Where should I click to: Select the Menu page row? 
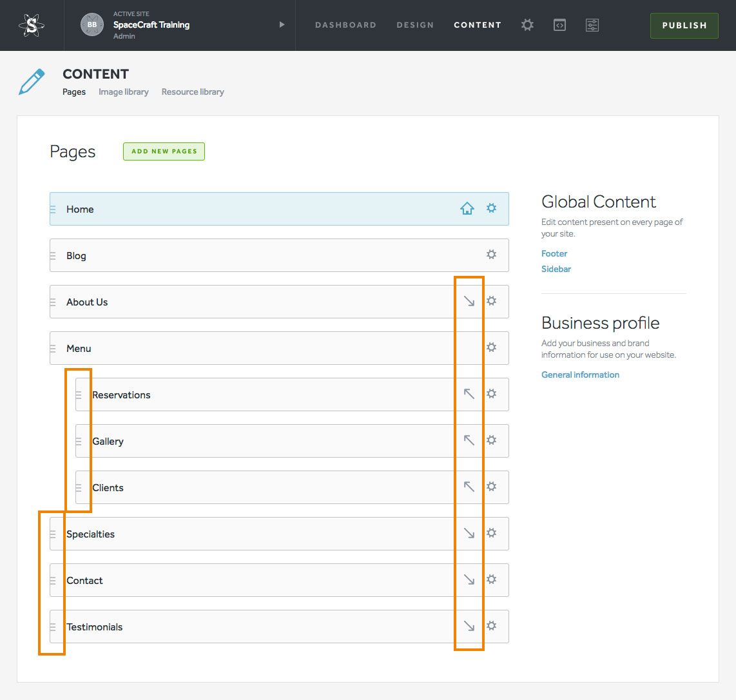coord(279,348)
